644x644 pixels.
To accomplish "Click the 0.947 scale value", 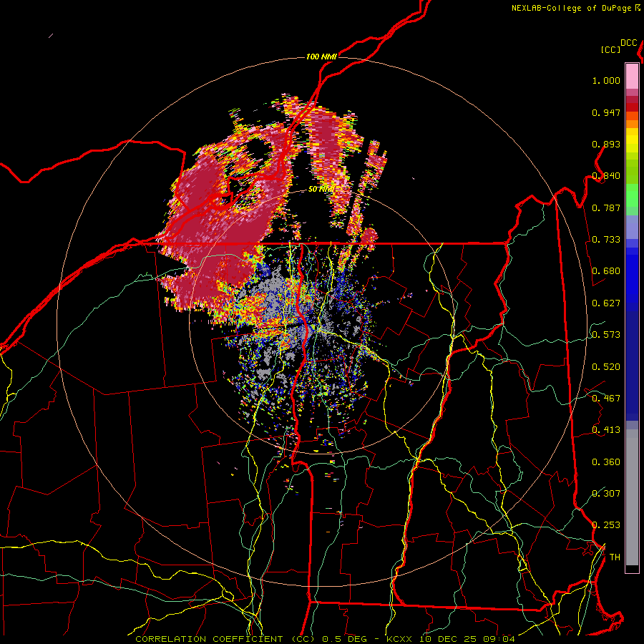I will pyautogui.click(x=606, y=112).
